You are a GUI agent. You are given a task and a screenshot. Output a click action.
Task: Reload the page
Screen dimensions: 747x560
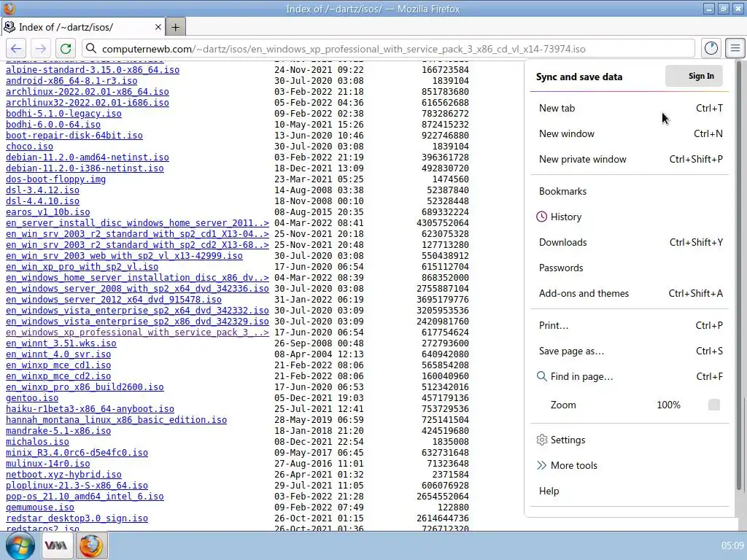(x=66, y=49)
